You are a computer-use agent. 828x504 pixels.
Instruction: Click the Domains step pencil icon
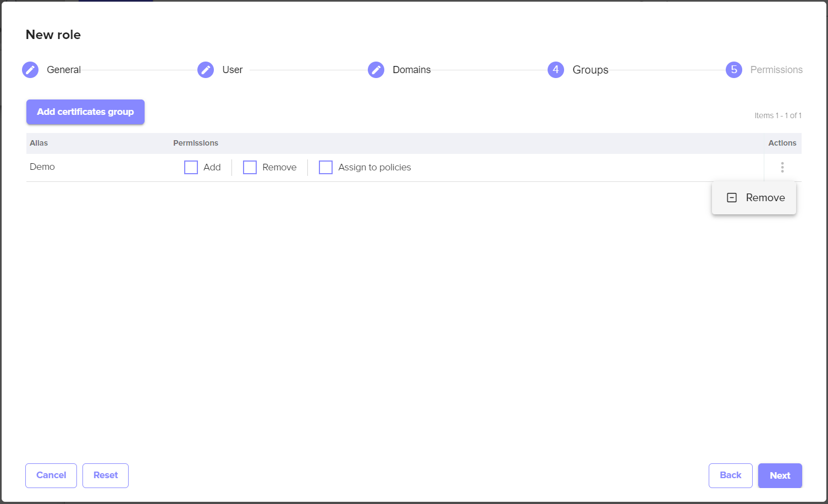click(376, 70)
